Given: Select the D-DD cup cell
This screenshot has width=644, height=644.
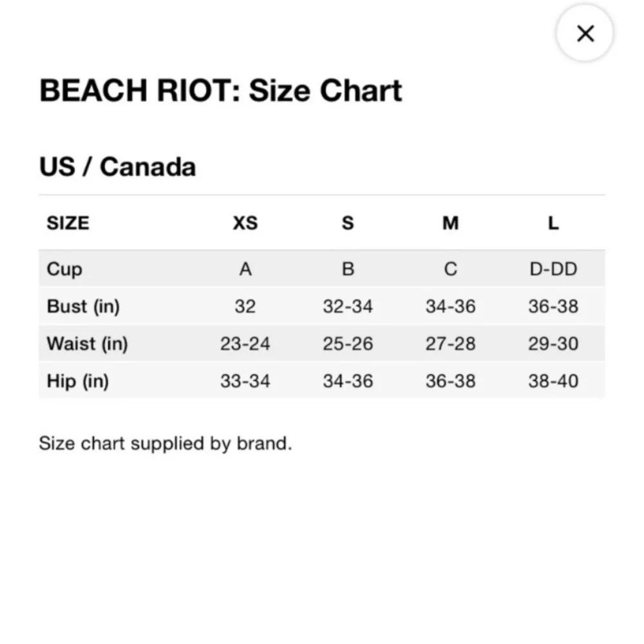Looking at the screenshot, I should 553,269.
